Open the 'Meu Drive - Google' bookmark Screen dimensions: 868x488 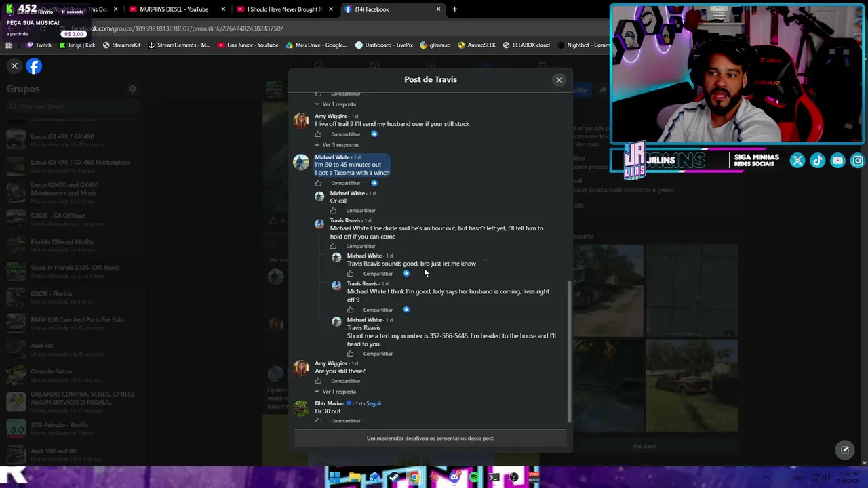[x=316, y=45]
